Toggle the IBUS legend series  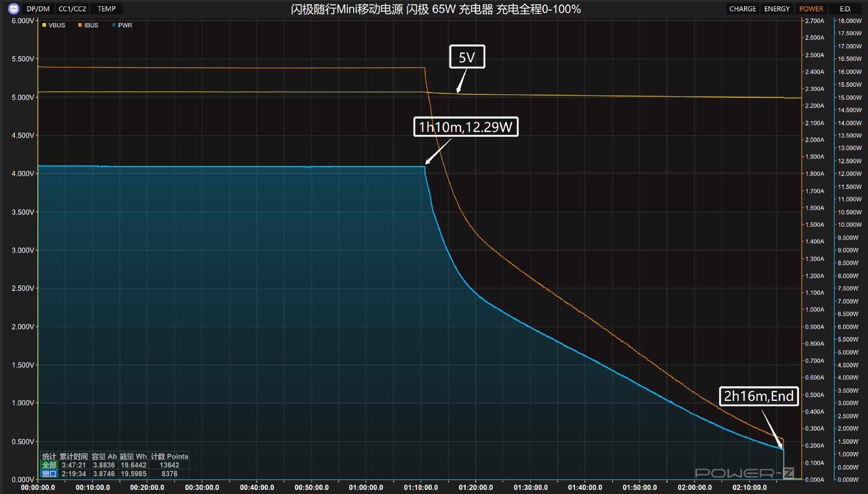tap(88, 25)
